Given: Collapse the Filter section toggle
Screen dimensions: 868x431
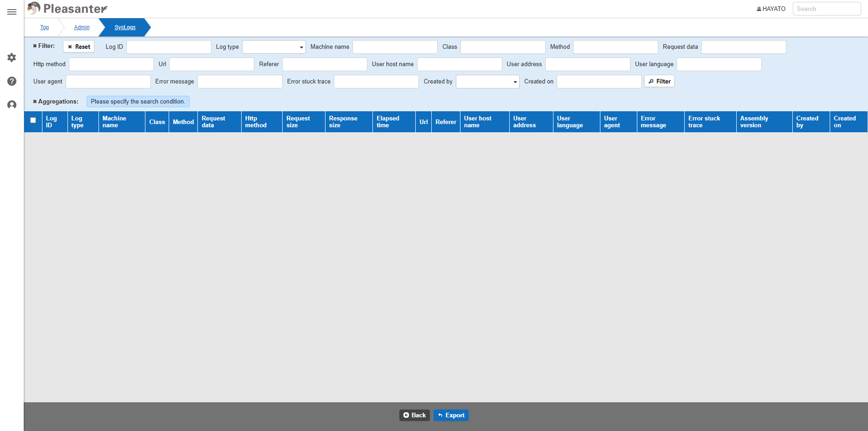Looking at the screenshot, I should point(44,46).
